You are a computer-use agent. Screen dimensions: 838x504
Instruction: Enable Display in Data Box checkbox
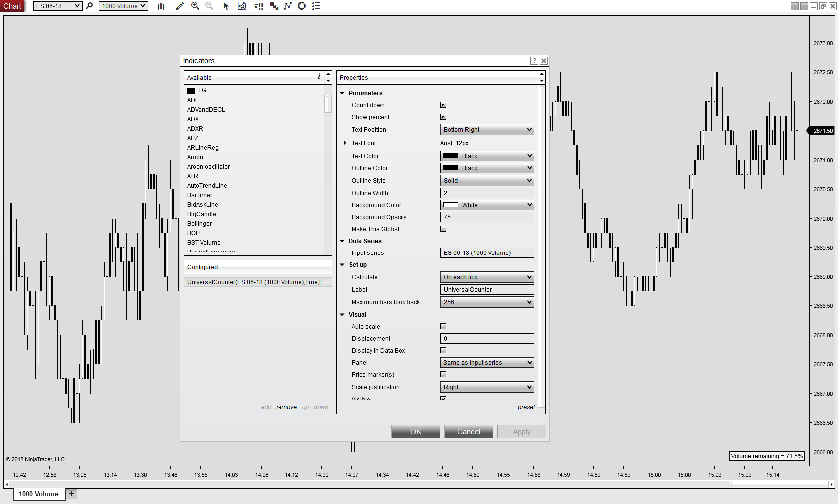[443, 350]
